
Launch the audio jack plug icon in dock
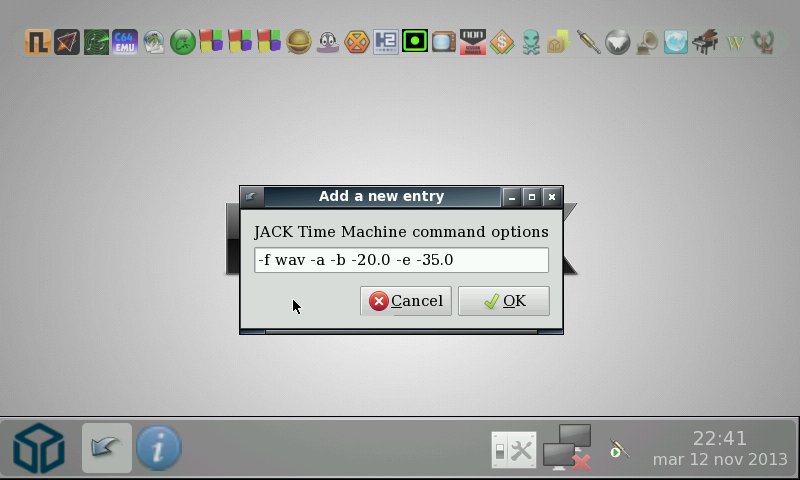click(589, 42)
